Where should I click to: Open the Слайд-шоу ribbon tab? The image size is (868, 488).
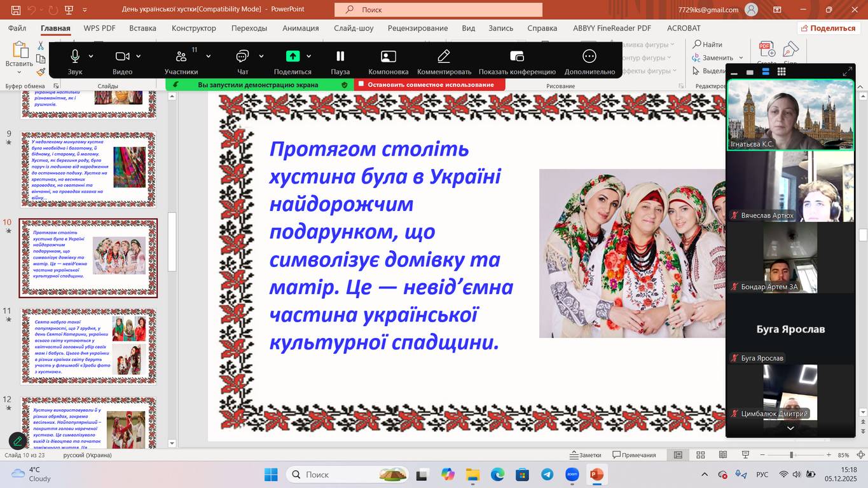pyautogui.click(x=354, y=28)
